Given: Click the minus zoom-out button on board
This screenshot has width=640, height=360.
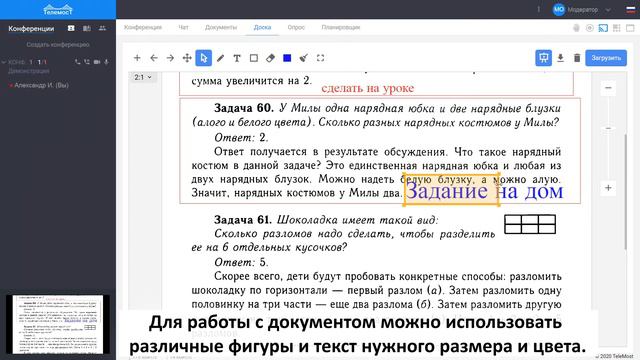Looking at the screenshot, I should (x=608, y=88).
